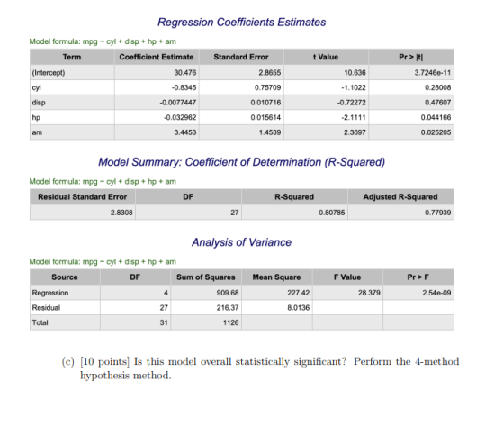
Task: Select the intercept t value 10.636
Action: click(355, 73)
